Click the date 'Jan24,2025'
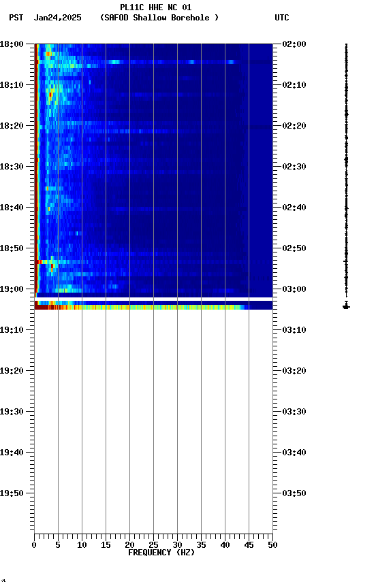This screenshot has width=376, height=588. pos(57,18)
